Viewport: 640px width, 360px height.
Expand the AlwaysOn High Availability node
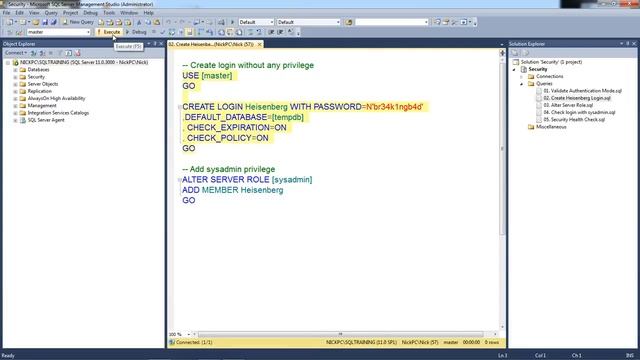[x=15, y=99]
